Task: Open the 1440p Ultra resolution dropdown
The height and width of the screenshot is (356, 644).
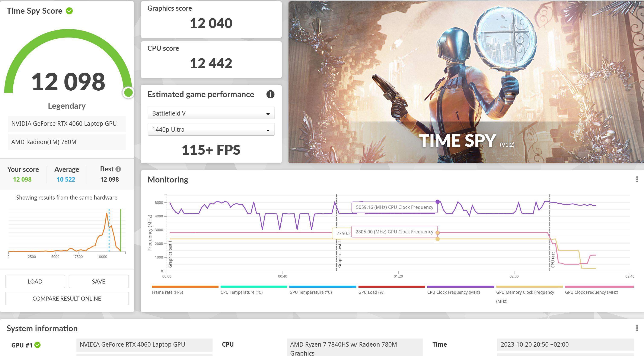Action: pyautogui.click(x=211, y=130)
